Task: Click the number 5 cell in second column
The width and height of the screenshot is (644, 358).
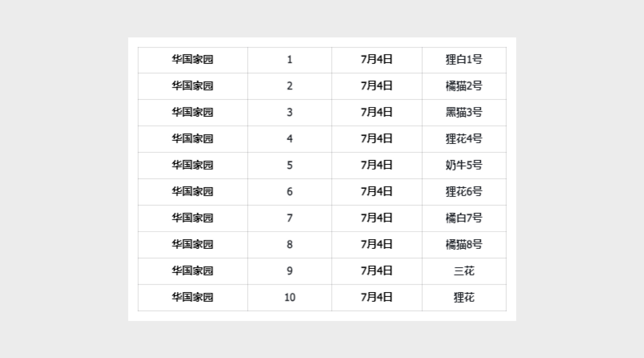Action: (290, 165)
